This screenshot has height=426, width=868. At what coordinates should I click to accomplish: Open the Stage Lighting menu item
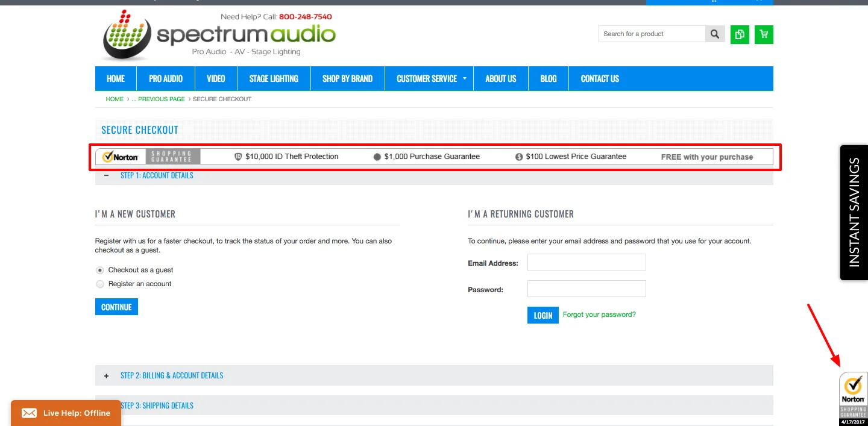tap(273, 78)
